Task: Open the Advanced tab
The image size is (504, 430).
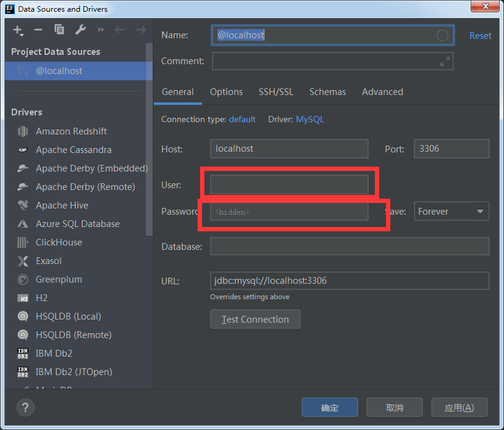Action: click(382, 92)
